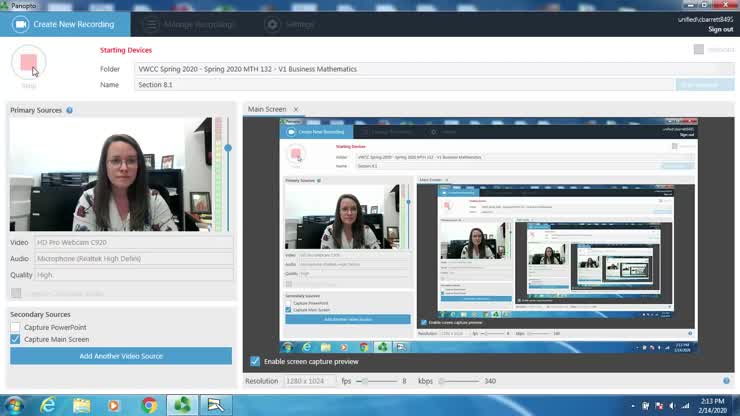Enable the Capture PowerPoint checkbox

pos(15,327)
